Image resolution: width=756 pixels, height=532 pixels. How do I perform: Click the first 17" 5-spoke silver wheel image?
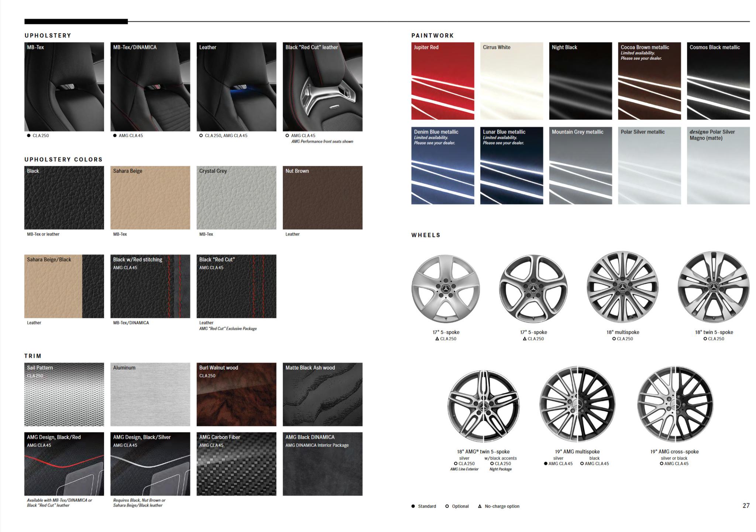click(x=446, y=289)
